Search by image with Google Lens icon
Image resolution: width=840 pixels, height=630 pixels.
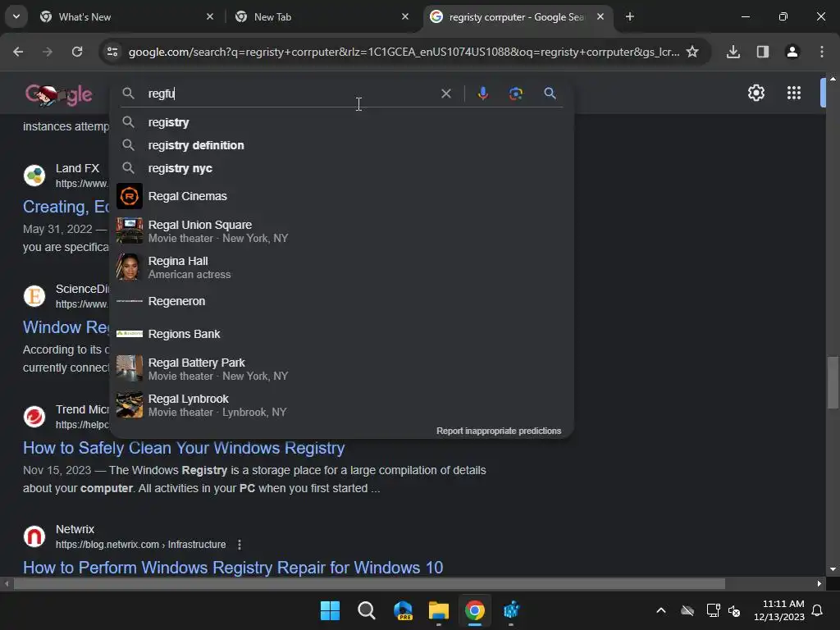point(516,94)
